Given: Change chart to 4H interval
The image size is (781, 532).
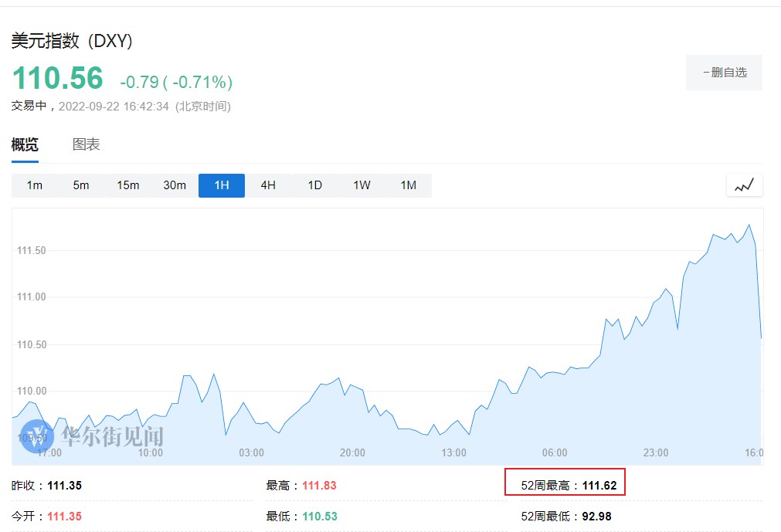Looking at the screenshot, I should [268, 185].
